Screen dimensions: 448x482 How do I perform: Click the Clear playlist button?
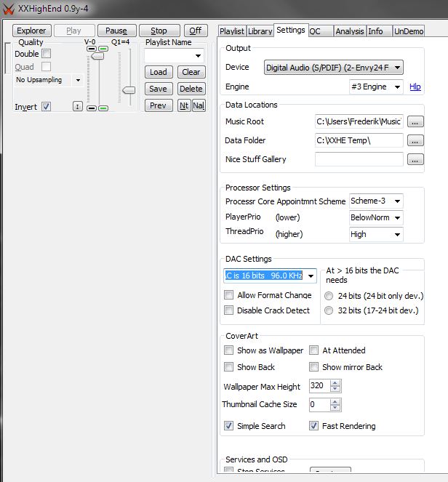pos(191,72)
